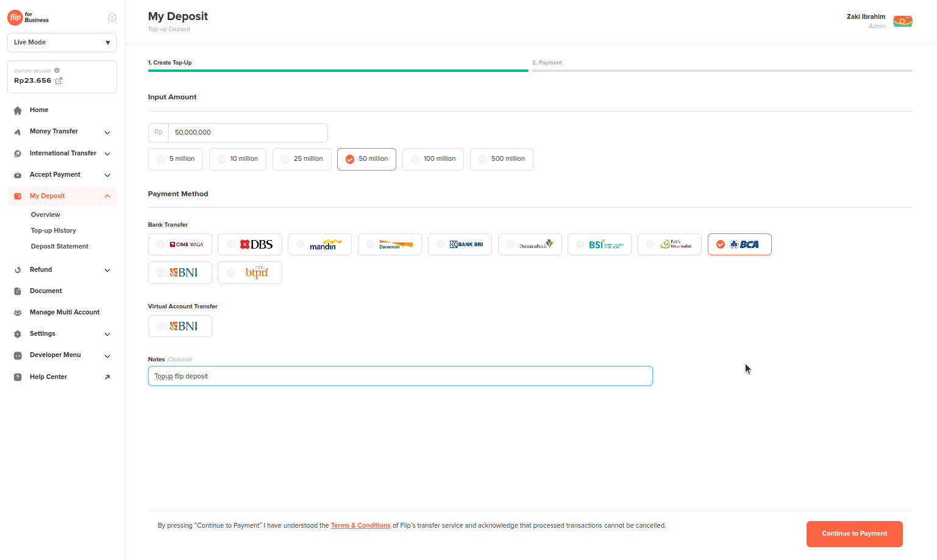Choose Bank Mandiri as payment method

(x=319, y=244)
